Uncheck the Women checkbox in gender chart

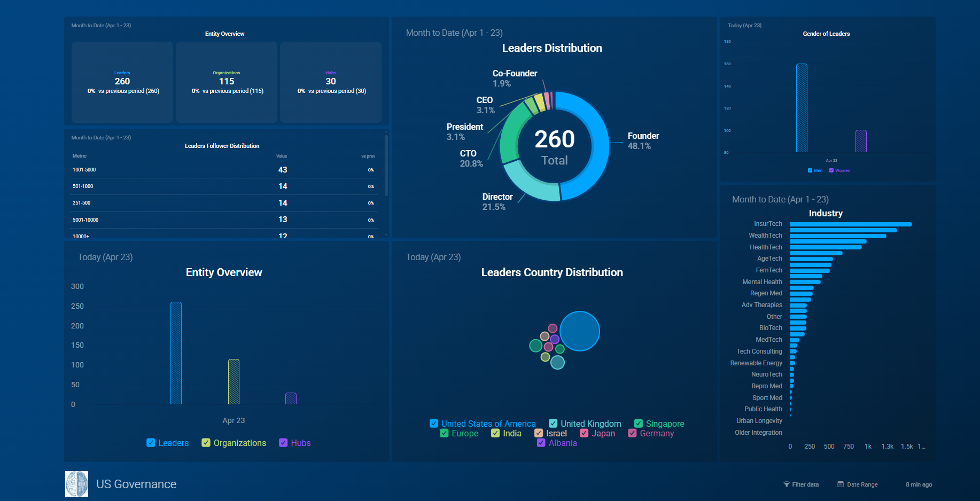point(831,170)
